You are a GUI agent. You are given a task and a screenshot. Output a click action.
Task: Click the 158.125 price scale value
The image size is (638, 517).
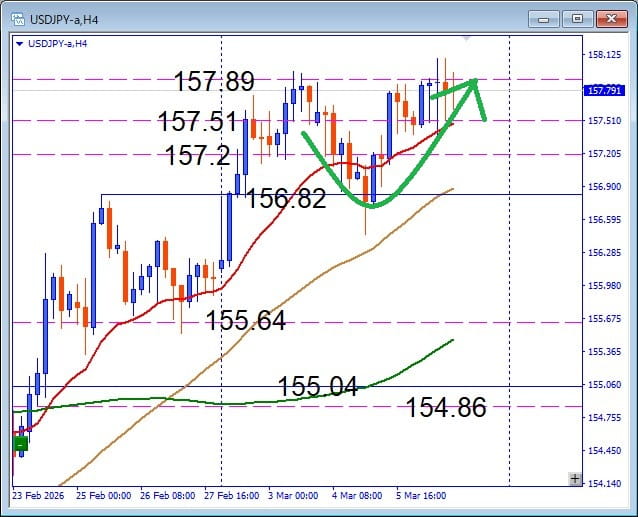[605, 55]
